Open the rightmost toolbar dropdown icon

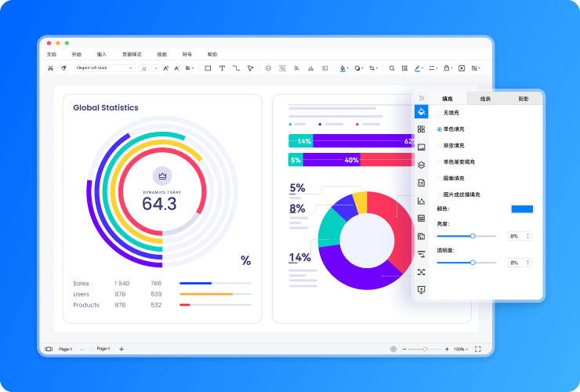tap(476, 68)
